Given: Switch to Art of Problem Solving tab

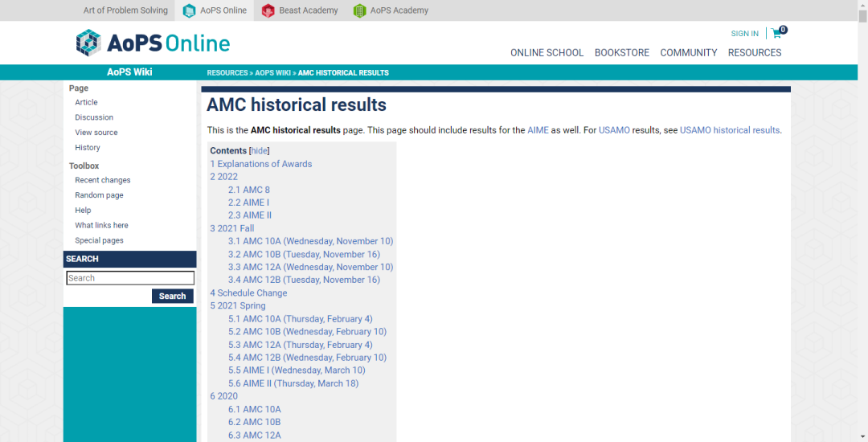Looking at the screenshot, I should point(125,10).
